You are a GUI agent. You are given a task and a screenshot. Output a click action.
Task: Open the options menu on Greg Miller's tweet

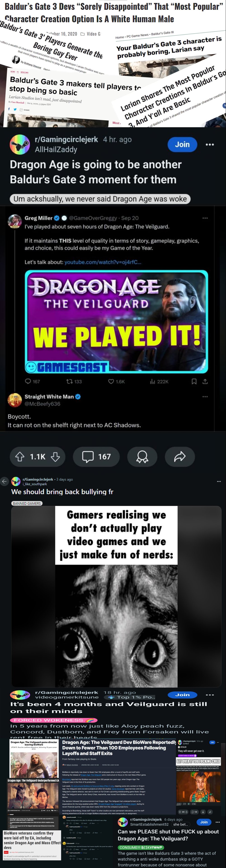[205, 218]
